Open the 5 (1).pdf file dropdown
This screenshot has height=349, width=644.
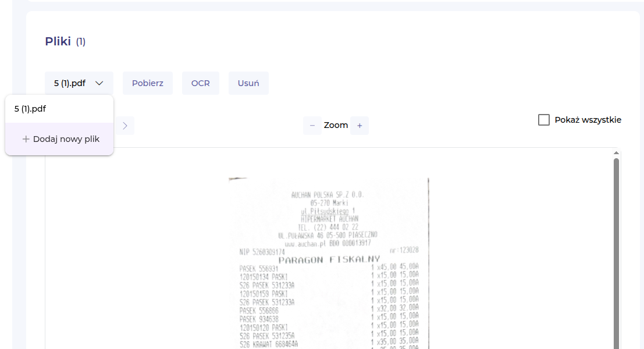click(x=79, y=83)
